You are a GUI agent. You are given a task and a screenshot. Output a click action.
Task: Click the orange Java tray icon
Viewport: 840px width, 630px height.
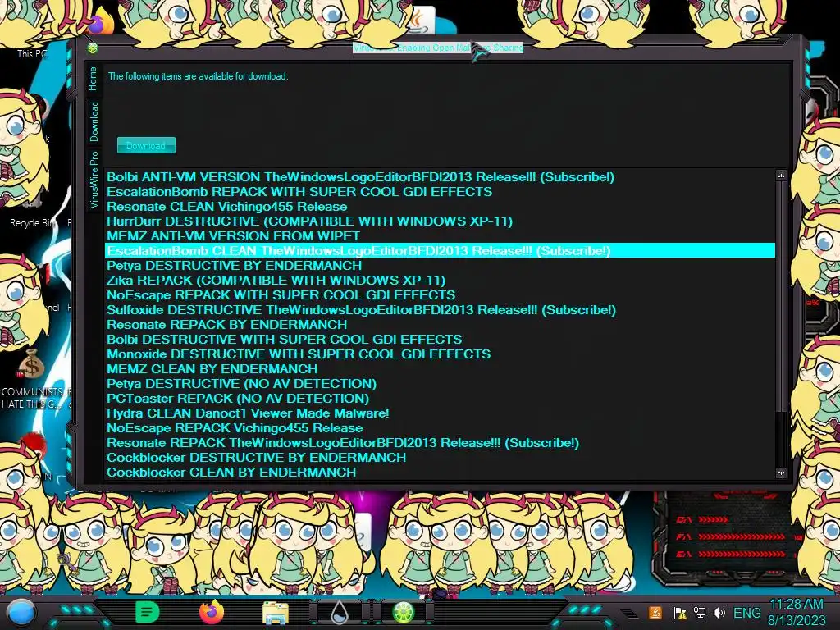tap(655, 613)
